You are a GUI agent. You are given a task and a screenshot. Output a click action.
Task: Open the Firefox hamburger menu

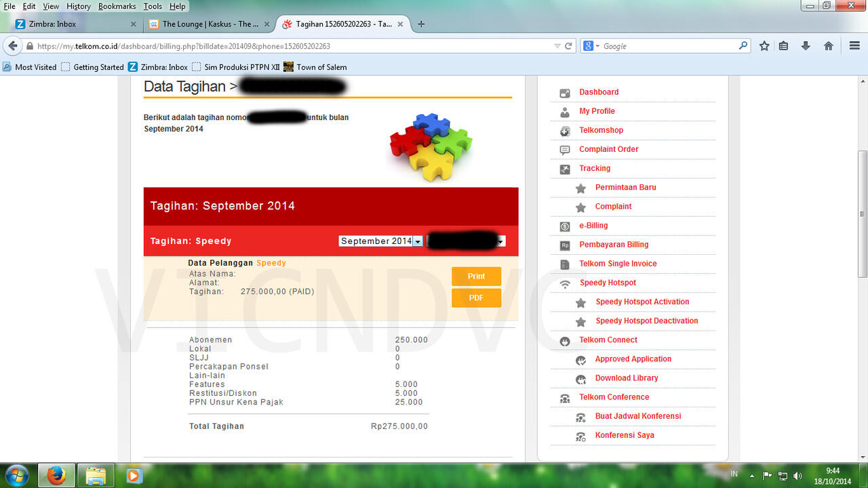click(854, 46)
